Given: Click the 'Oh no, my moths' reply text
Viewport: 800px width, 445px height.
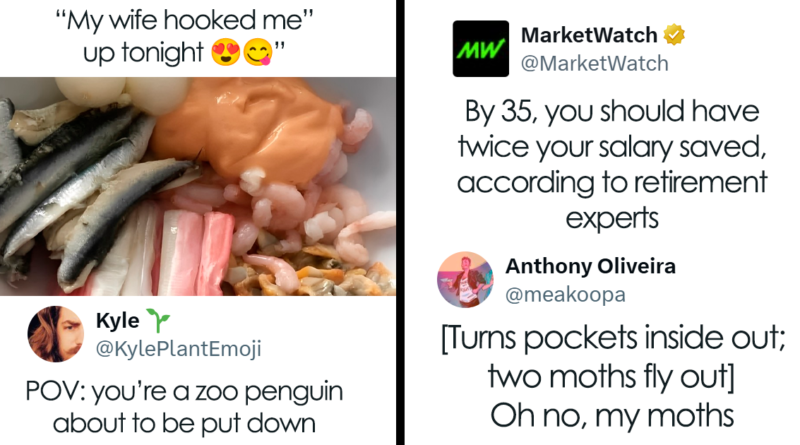Looking at the screenshot, I should 612,415.
